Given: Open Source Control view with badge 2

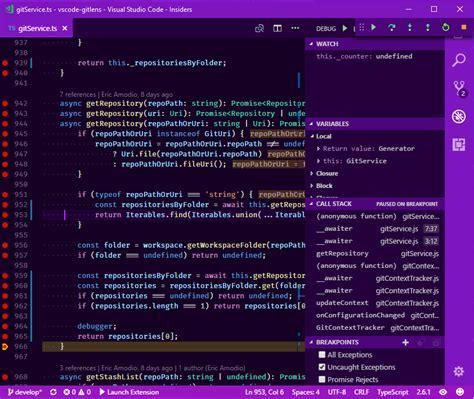Looking at the screenshot, I should coord(459,89).
